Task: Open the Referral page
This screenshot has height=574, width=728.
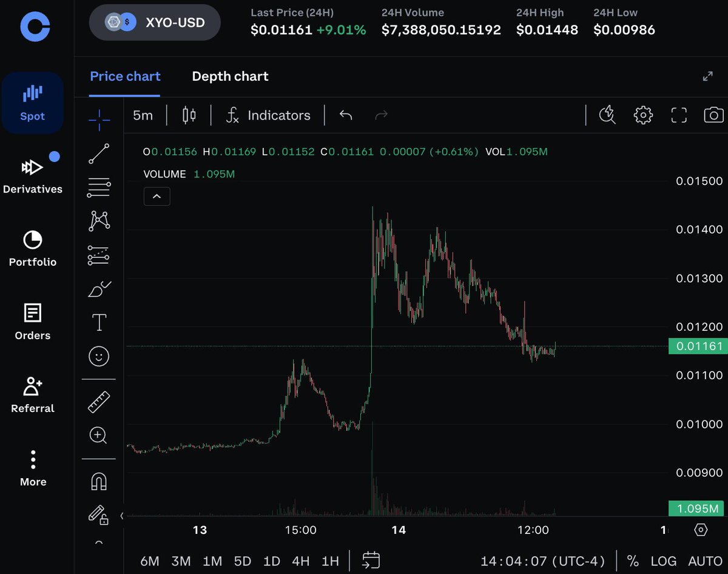Action: [x=32, y=396]
